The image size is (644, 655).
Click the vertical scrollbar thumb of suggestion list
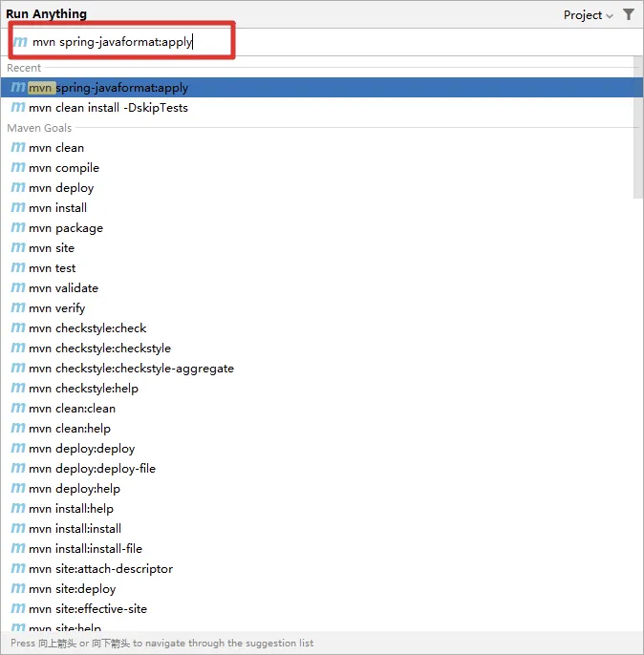click(x=638, y=127)
